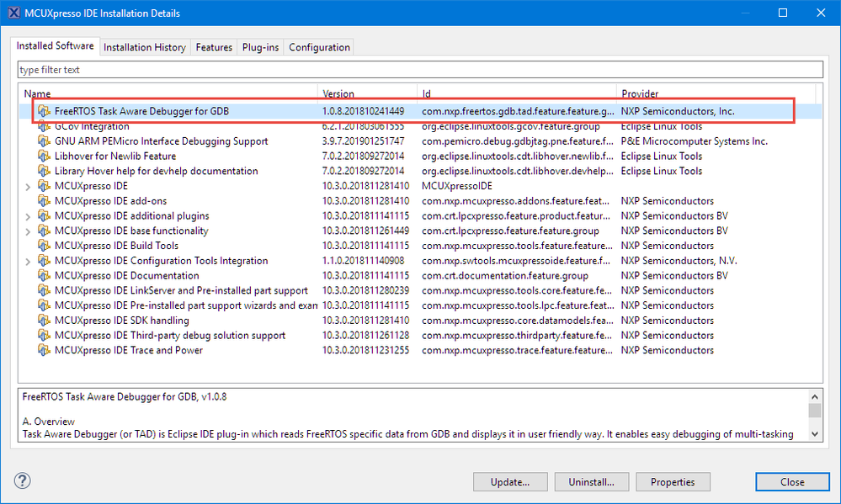
Task: Click version 1.0.8.201810241449 cell
Action: (363, 111)
